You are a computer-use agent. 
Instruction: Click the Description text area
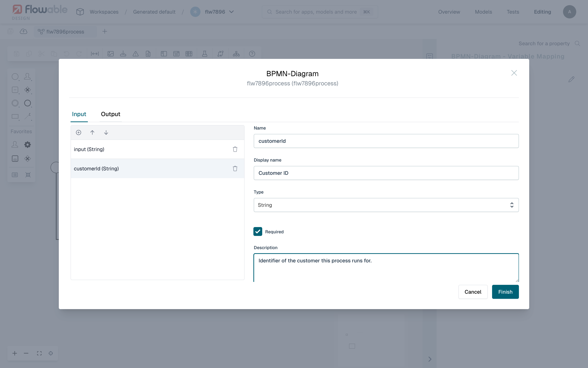pyautogui.click(x=386, y=268)
